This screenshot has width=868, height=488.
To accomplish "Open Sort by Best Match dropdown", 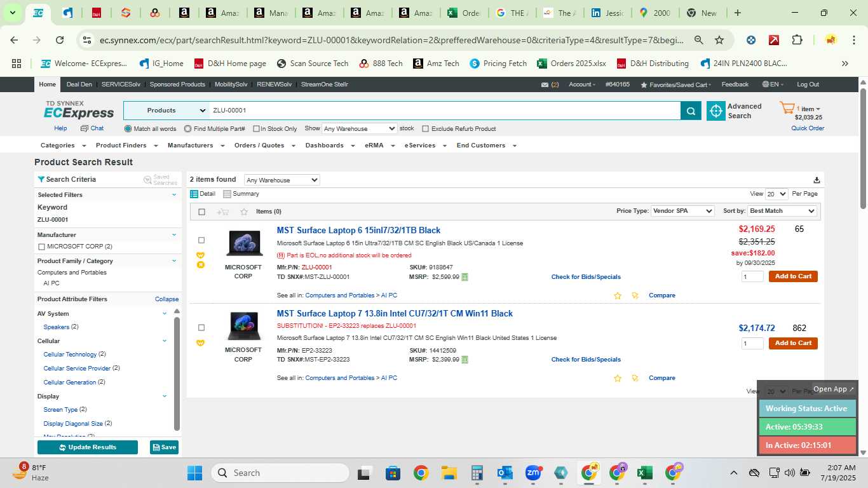I will click(782, 211).
